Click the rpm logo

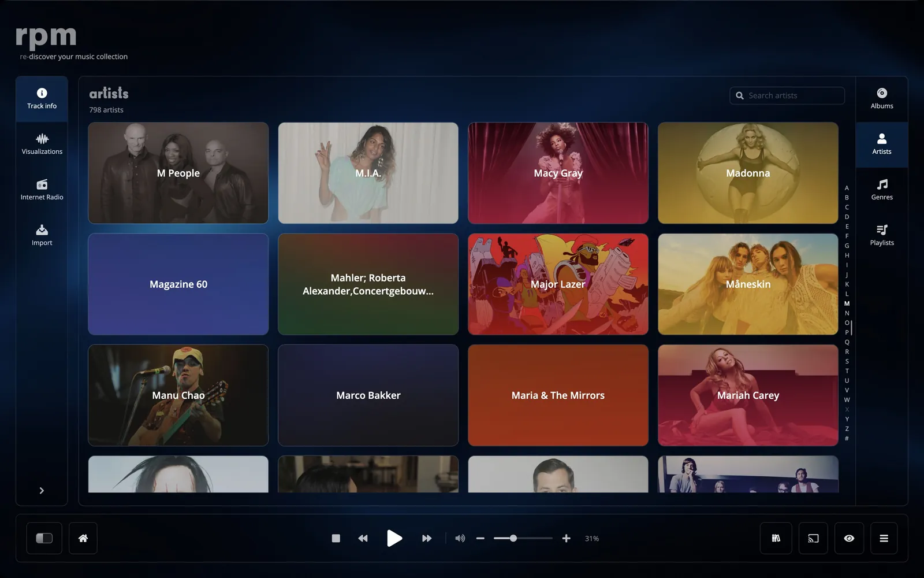click(46, 37)
